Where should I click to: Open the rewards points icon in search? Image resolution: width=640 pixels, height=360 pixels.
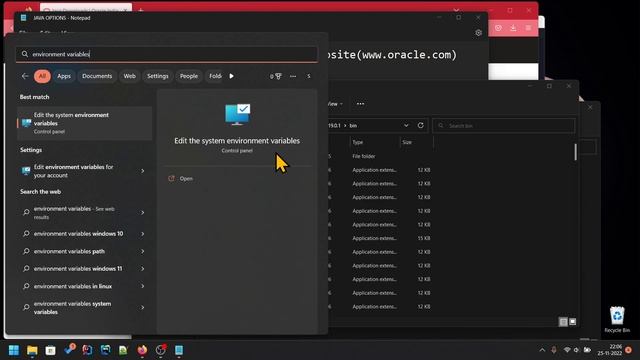[276, 76]
